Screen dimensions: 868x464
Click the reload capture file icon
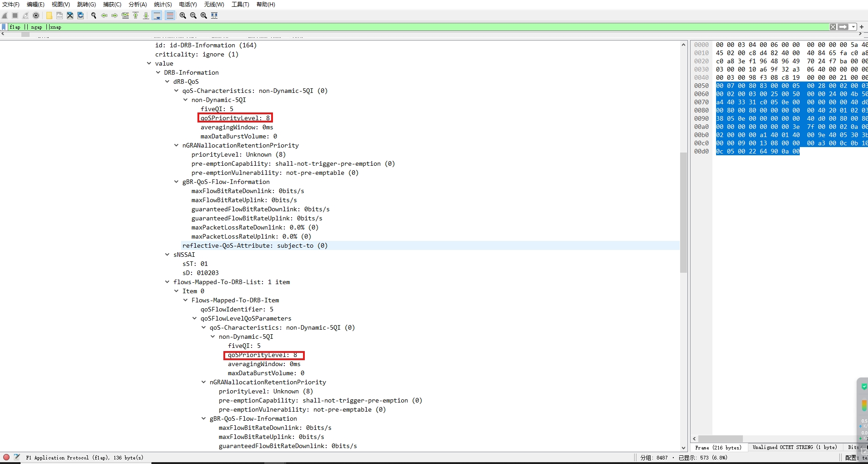[81, 15]
